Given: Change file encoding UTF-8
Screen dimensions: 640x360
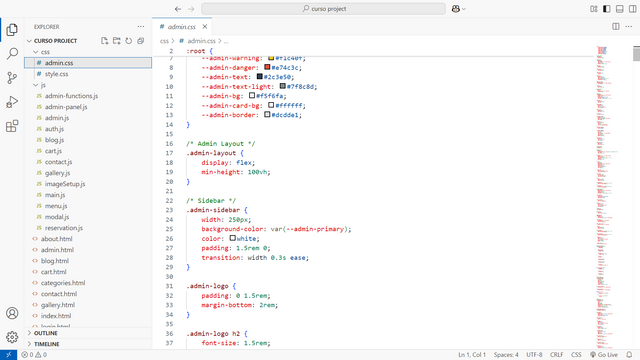Looking at the screenshot, I should [534, 355].
